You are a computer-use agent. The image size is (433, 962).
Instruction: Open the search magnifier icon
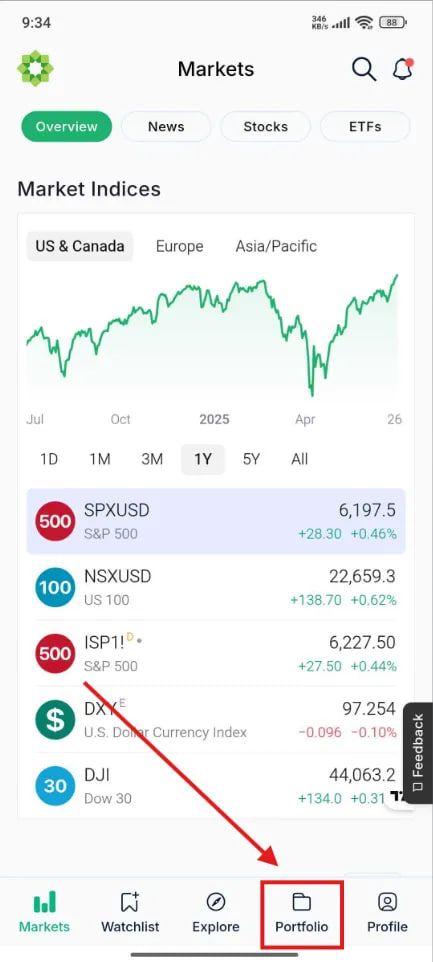(364, 69)
